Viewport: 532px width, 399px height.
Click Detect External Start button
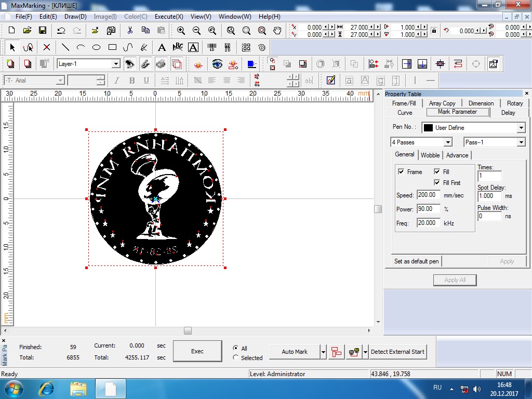tap(397, 352)
